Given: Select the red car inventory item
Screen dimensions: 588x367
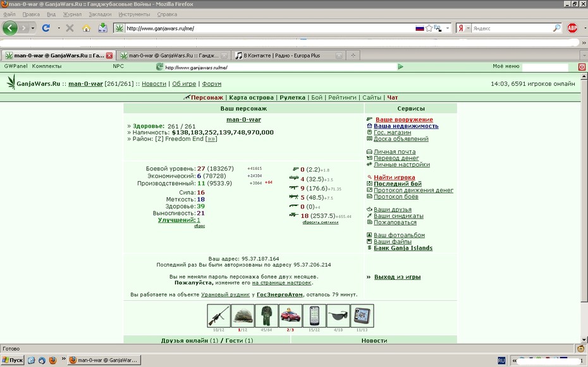Looking at the screenshot, I should click(x=290, y=316).
